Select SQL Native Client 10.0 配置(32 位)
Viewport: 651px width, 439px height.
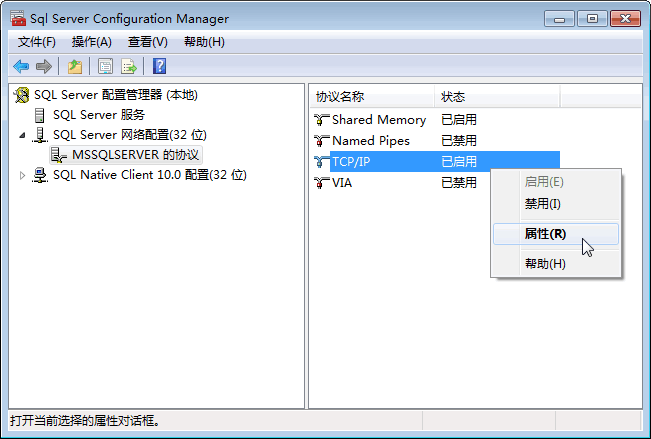[x=150, y=175]
